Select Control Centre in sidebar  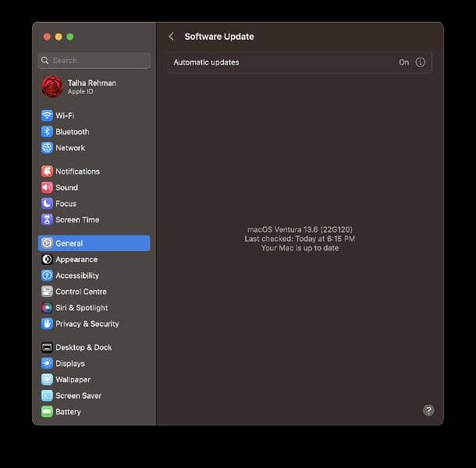point(81,292)
